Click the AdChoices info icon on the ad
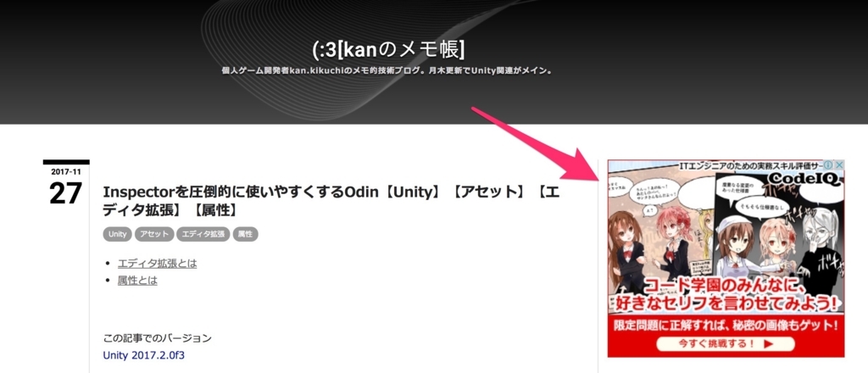The height and width of the screenshot is (373, 868). pos(829,165)
